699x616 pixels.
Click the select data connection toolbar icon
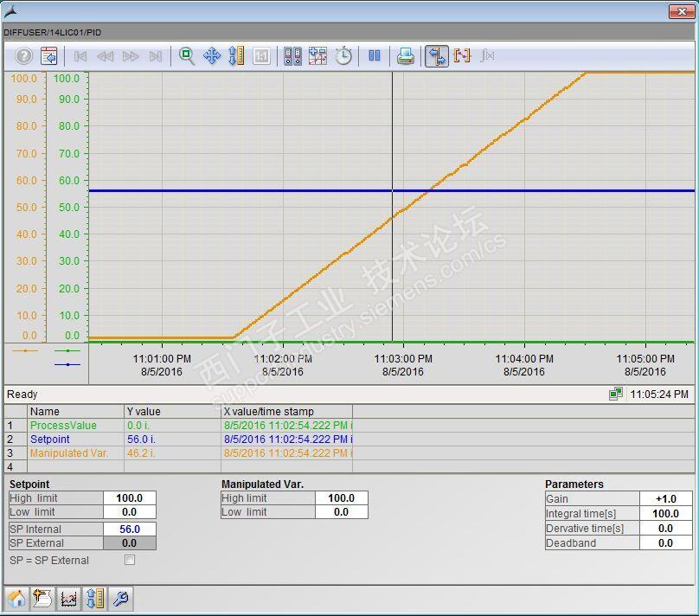point(293,56)
